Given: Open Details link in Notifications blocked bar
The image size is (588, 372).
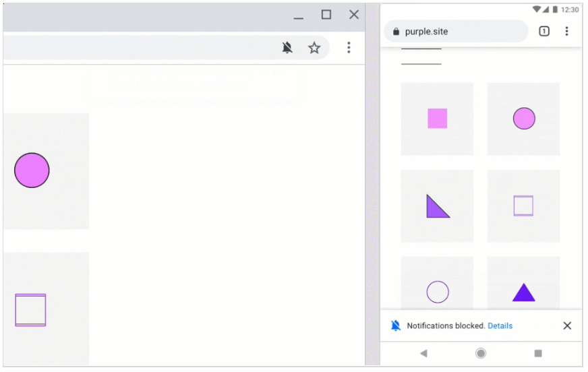Looking at the screenshot, I should (x=500, y=326).
